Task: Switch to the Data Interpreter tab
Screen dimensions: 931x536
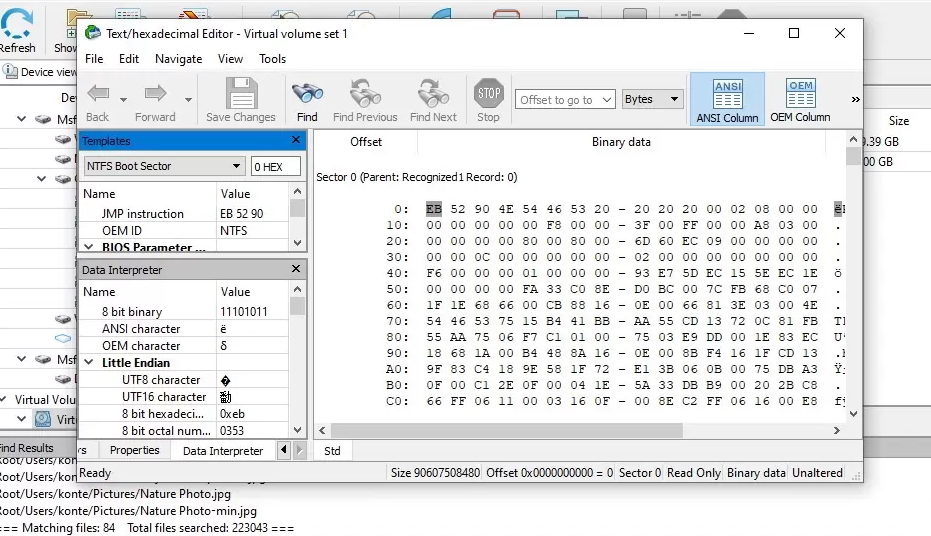Action: tap(223, 451)
